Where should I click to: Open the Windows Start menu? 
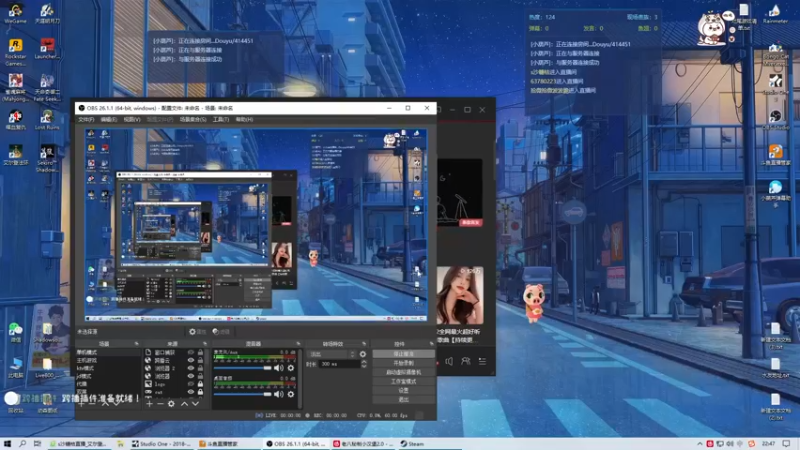(x=7, y=444)
